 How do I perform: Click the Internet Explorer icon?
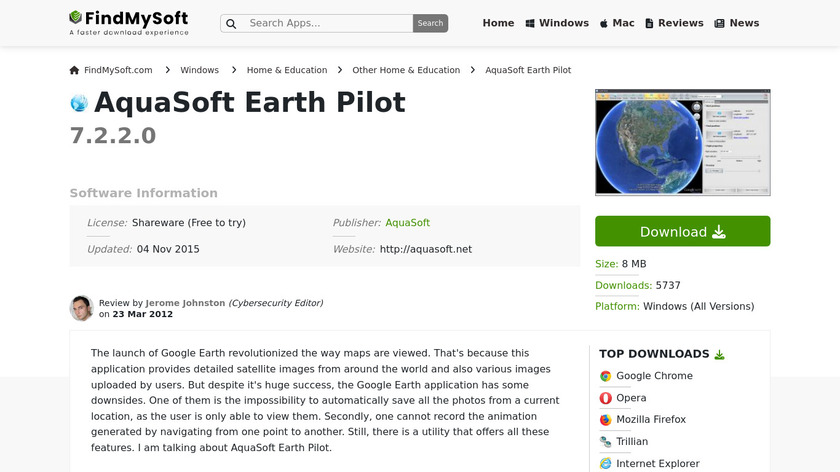pos(605,464)
